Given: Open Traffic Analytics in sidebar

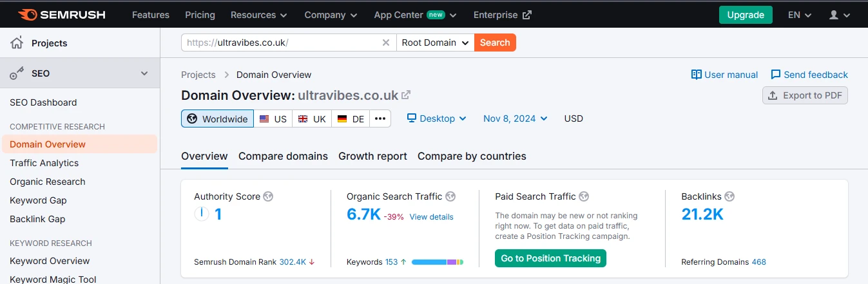Looking at the screenshot, I should [x=44, y=163].
